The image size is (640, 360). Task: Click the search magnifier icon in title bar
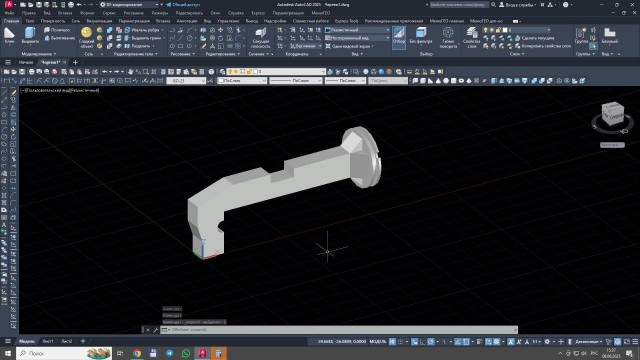(x=493, y=4)
